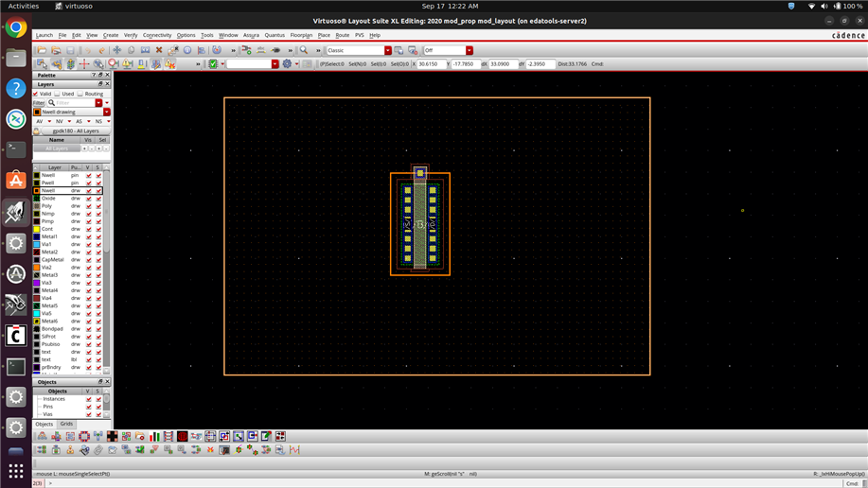The width and height of the screenshot is (868, 488).
Task: Click the square with green pencil bottom toolbar icon
Action: [x=266, y=437]
